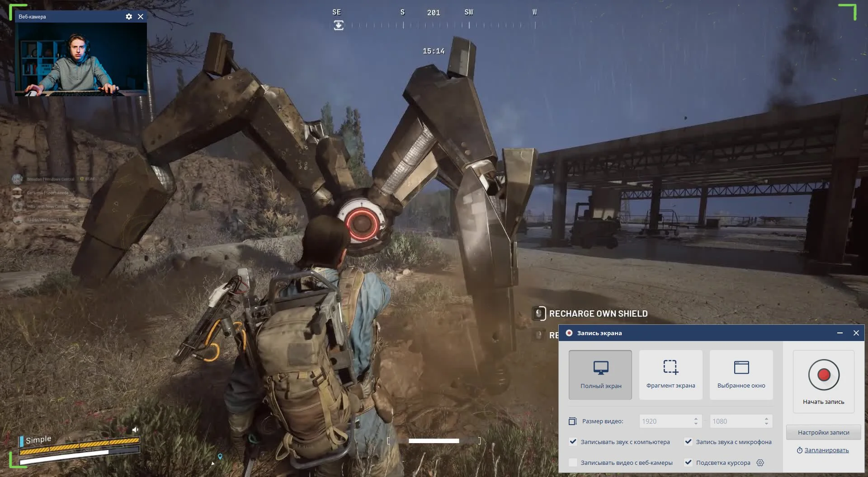868x477 pixels.
Task: Click the video width field showing 1920
Action: [670, 421]
